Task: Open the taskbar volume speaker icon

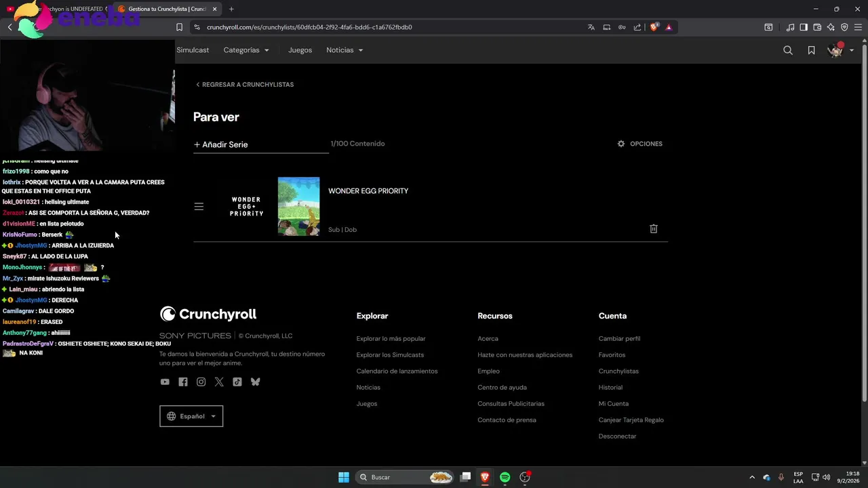Action: [826, 477]
